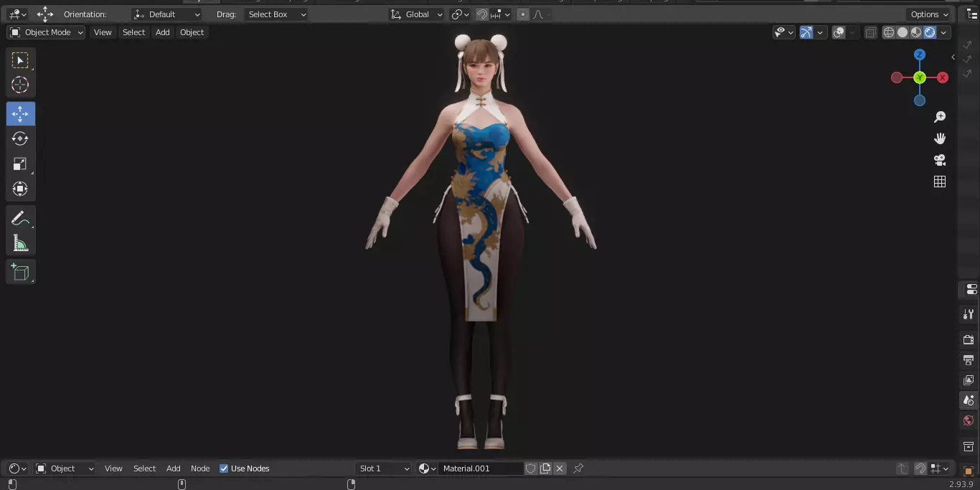
Task: Activate the combined Transform tool
Action: coord(20,189)
